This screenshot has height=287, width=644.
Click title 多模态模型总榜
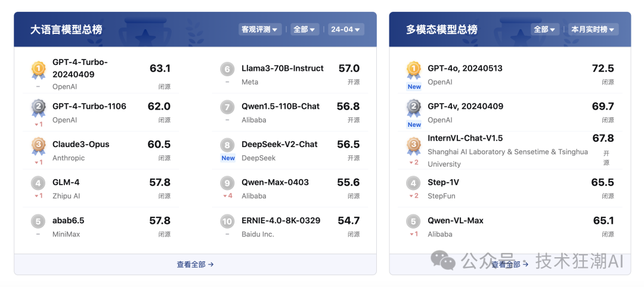[x=441, y=30]
